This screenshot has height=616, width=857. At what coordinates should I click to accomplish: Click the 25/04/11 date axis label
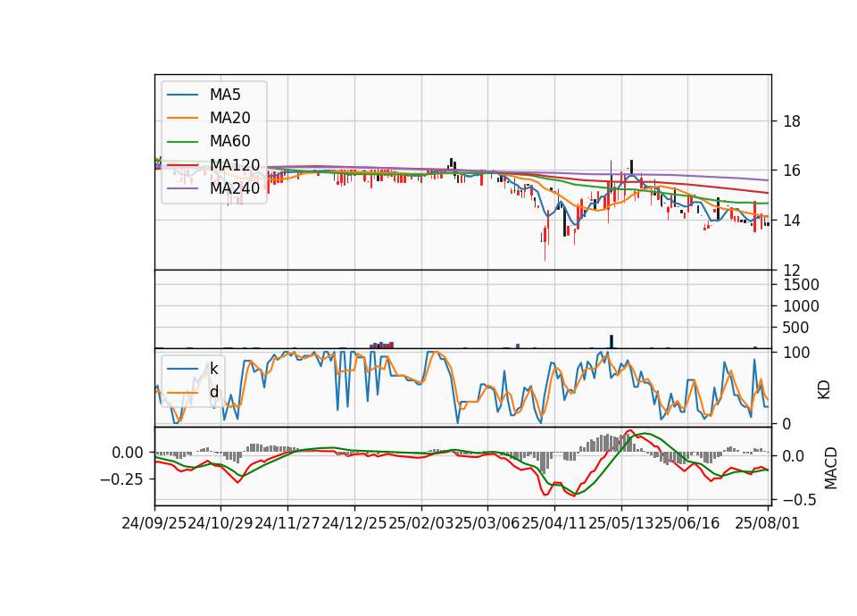(x=554, y=523)
